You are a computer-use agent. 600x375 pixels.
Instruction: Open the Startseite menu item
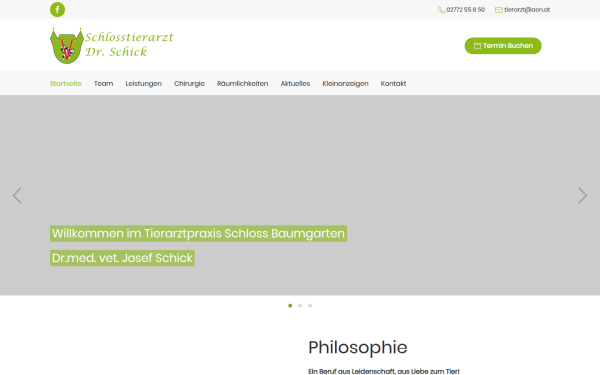65,83
